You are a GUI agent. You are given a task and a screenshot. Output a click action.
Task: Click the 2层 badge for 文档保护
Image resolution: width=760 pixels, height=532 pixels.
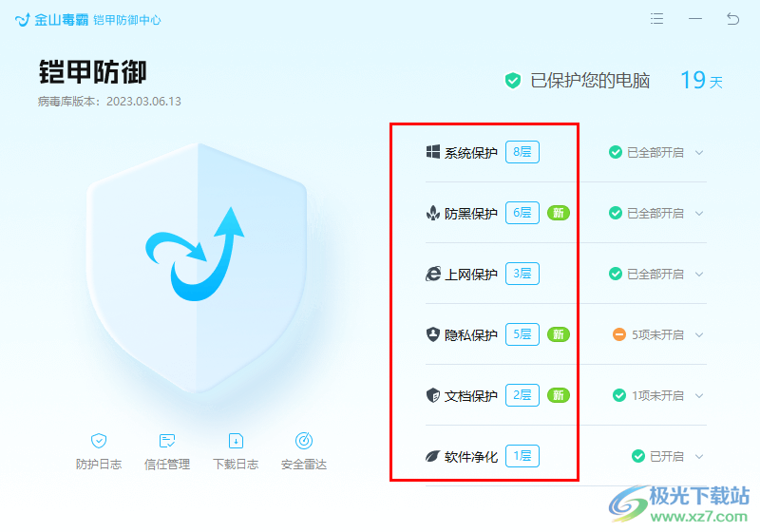522,395
